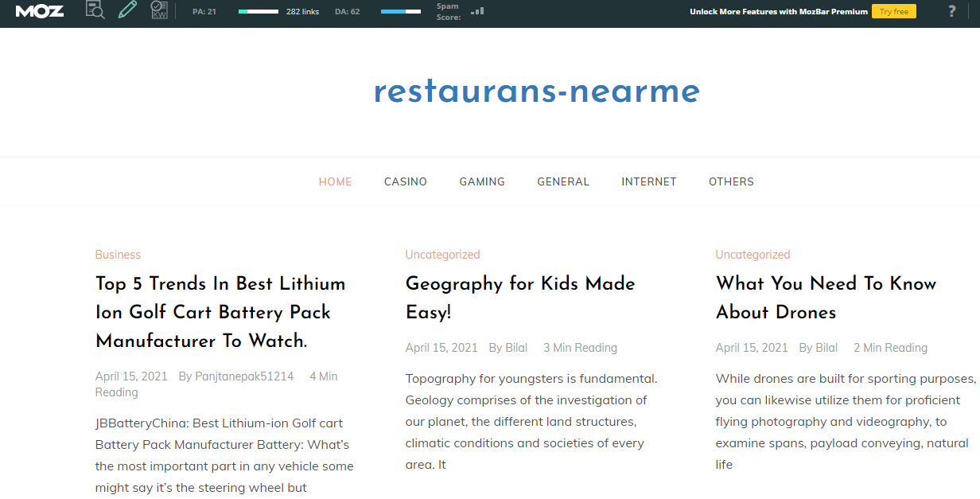Screen dimensions: 980x499
Task: Click the Business category label
Action: [x=118, y=255]
